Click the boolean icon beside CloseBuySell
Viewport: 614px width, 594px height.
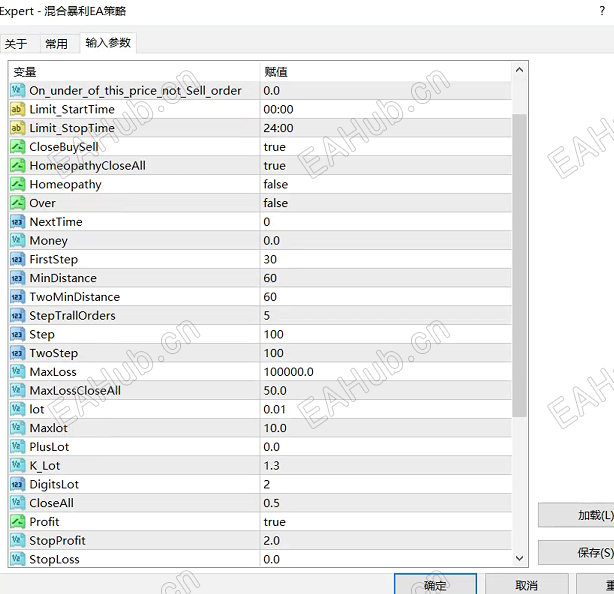(17, 147)
